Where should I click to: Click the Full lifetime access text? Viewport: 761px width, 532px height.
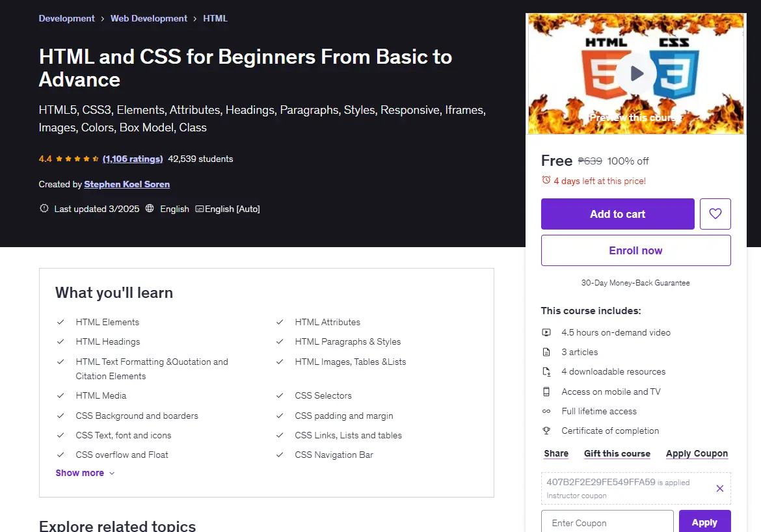pos(599,411)
